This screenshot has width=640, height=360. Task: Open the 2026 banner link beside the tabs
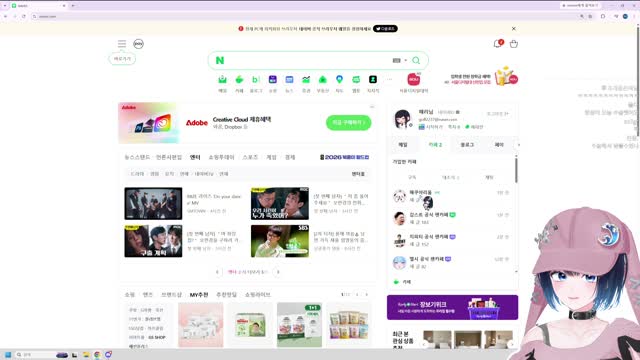344,157
